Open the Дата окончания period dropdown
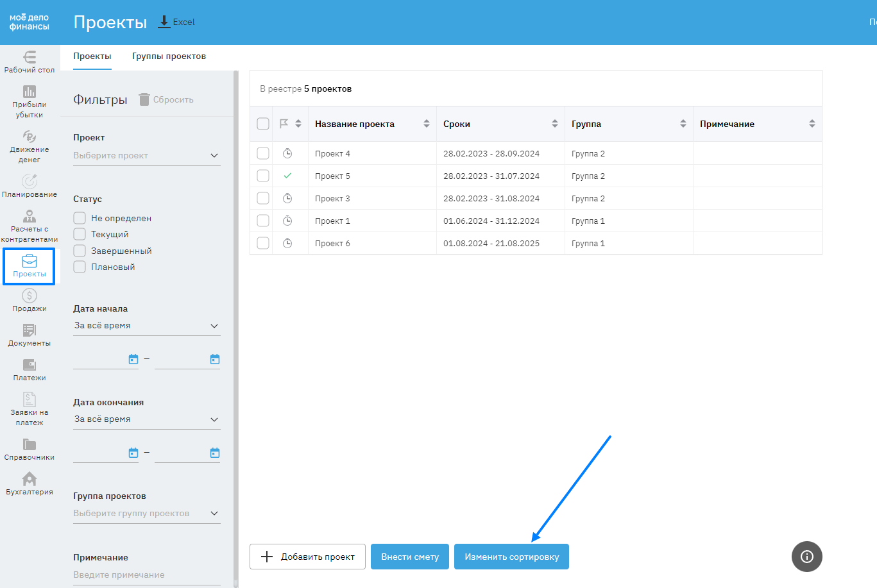The height and width of the screenshot is (588, 877). 146,419
